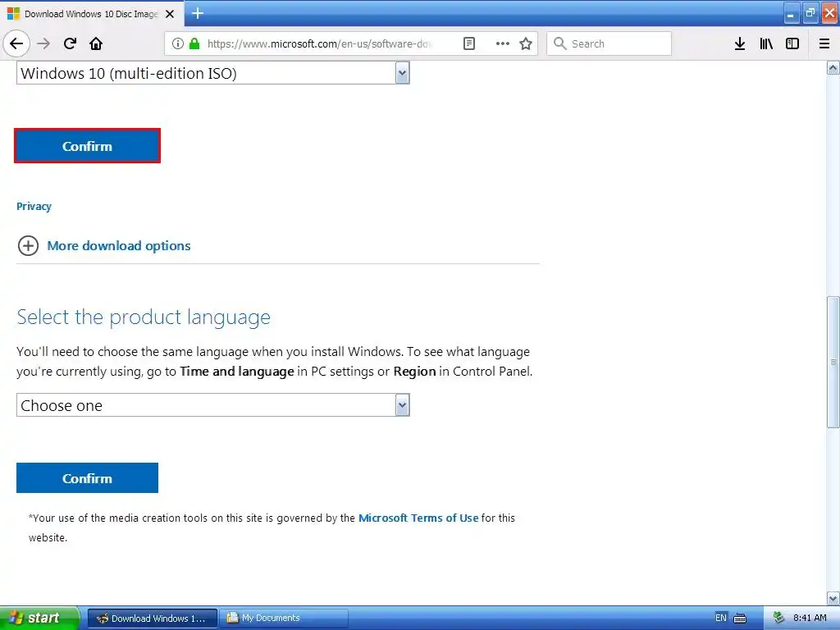Click the 8:41 AM clock

click(x=810, y=618)
